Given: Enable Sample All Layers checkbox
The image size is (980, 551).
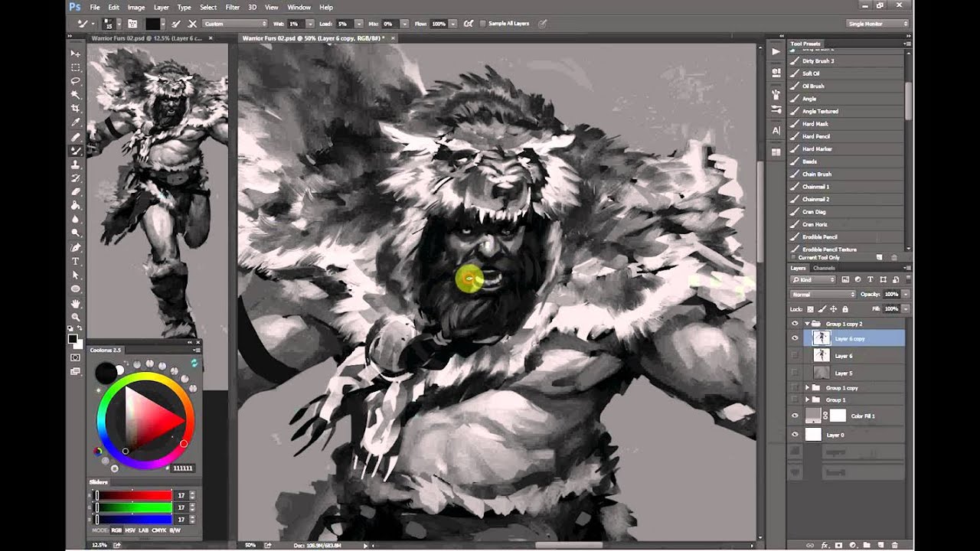Looking at the screenshot, I should click(482, 24).
